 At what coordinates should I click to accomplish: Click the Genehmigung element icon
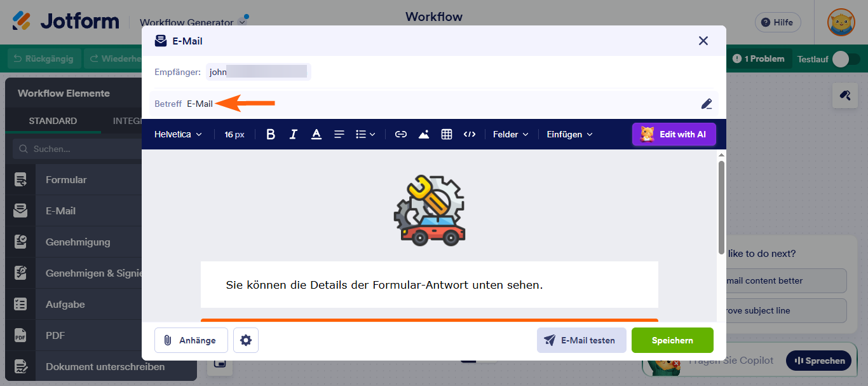[21, 242]
